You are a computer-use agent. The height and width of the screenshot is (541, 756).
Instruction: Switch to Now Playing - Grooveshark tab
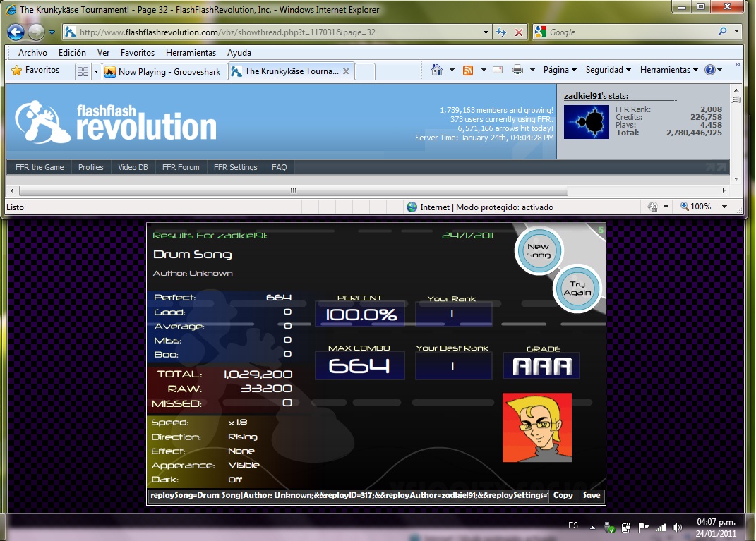coord(164,72)
